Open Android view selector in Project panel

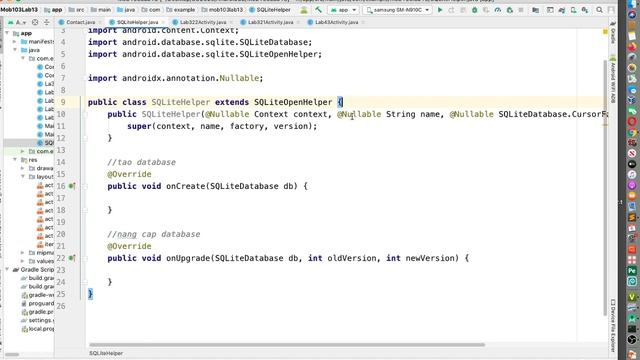18,22
